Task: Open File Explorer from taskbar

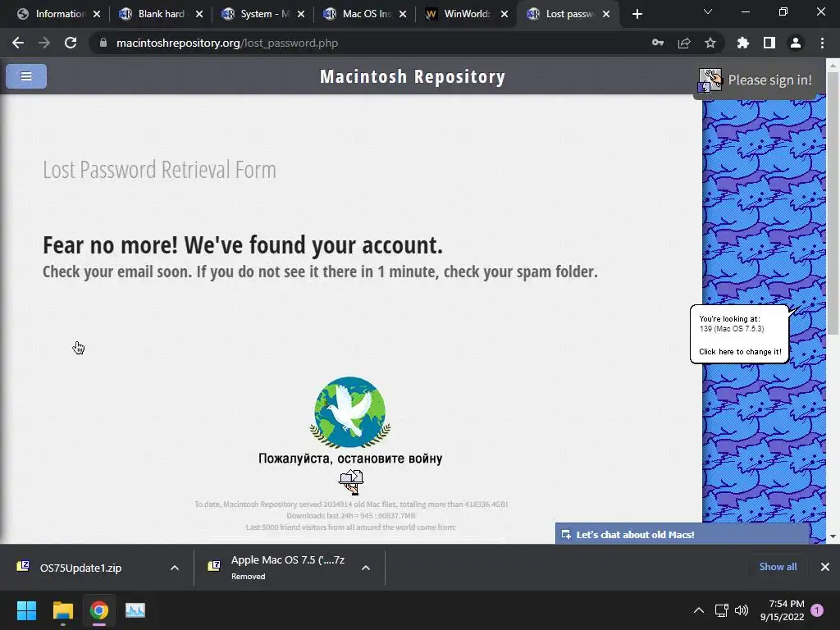Action: (x=62, y=610)
